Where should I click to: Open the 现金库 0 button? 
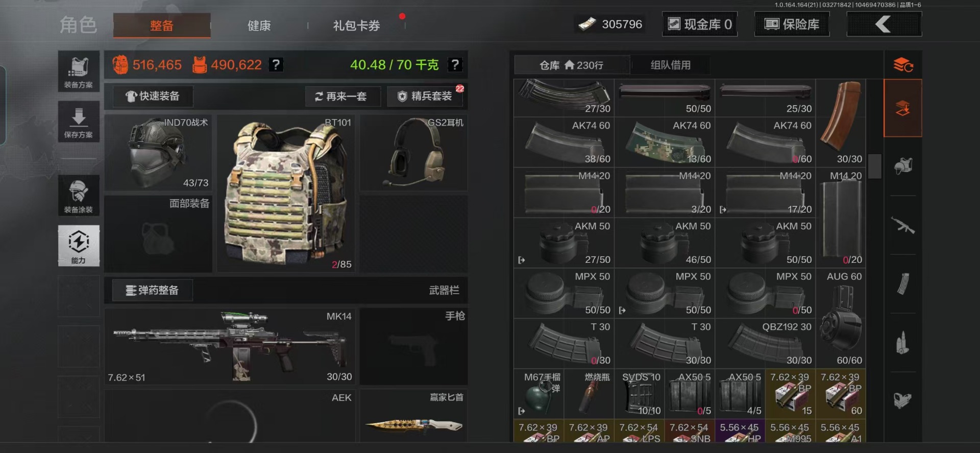(700, 24)
